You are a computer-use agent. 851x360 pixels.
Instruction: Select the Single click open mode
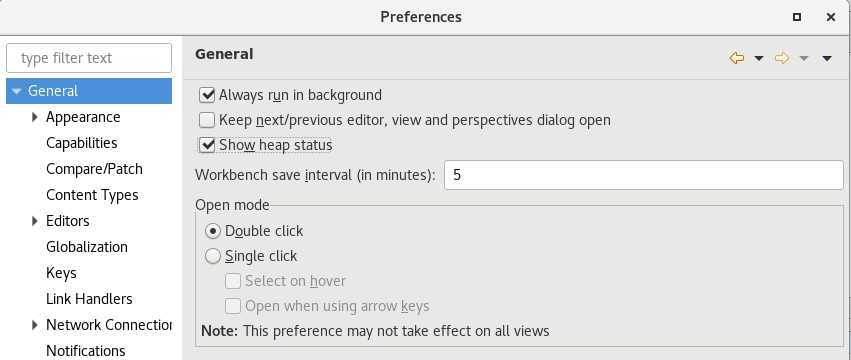click(213, 256)
